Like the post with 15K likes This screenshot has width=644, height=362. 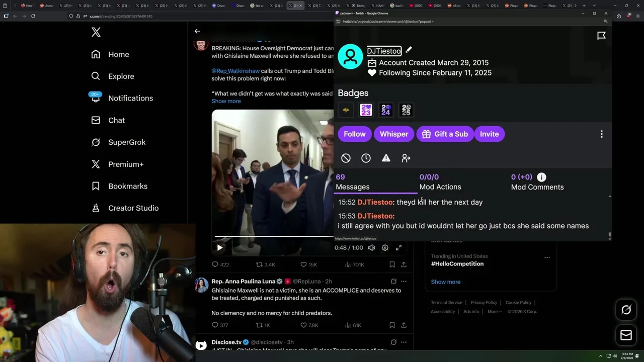pos(308,264)
